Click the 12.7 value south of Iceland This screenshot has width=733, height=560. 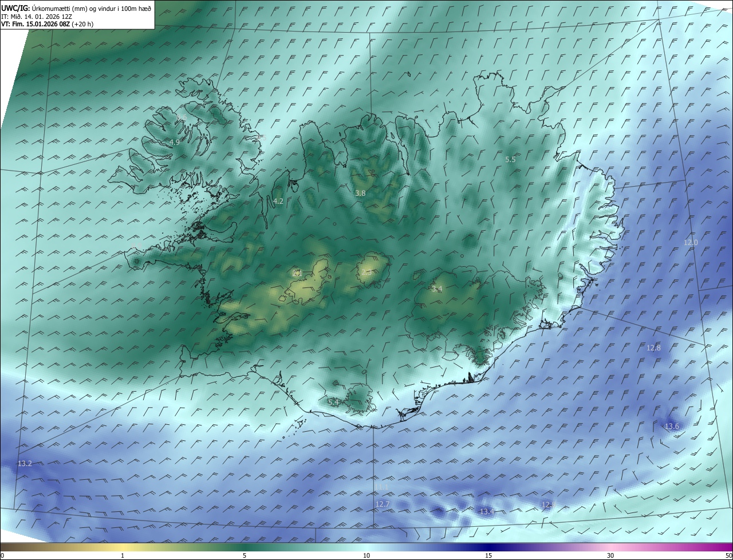pyautogui.click(x=383, y=504)
